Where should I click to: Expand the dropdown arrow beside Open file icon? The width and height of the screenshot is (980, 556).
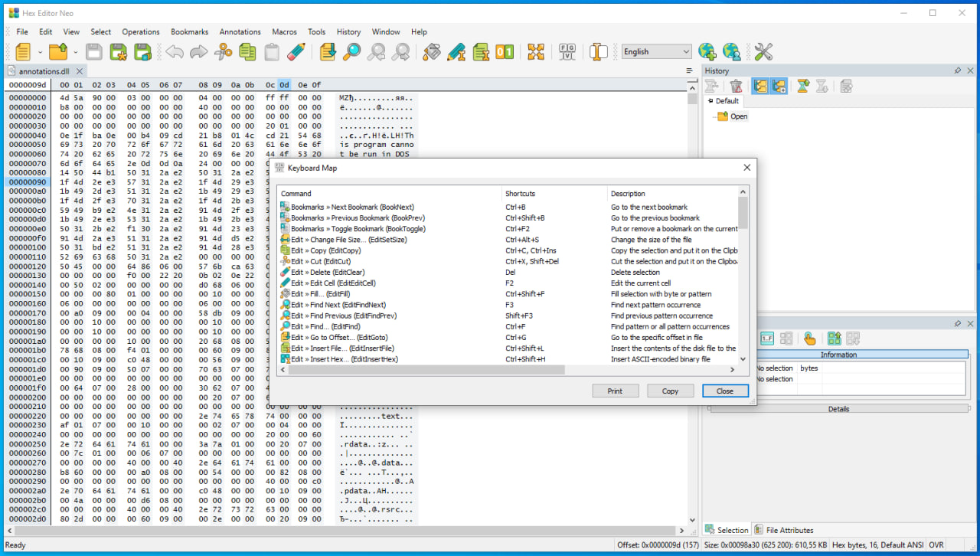75,52
